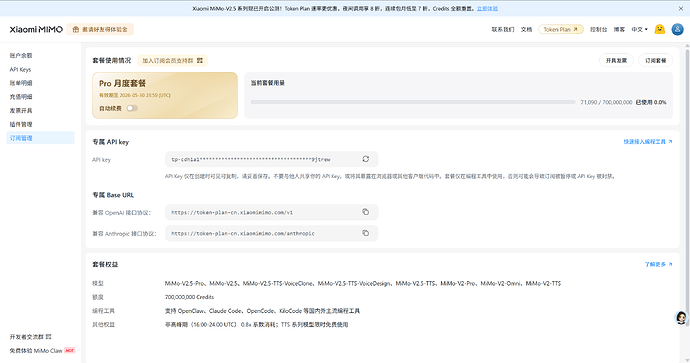Click the 已使用 0.0% usage label
Screen dimensions: 690x363
pos(651,102)
